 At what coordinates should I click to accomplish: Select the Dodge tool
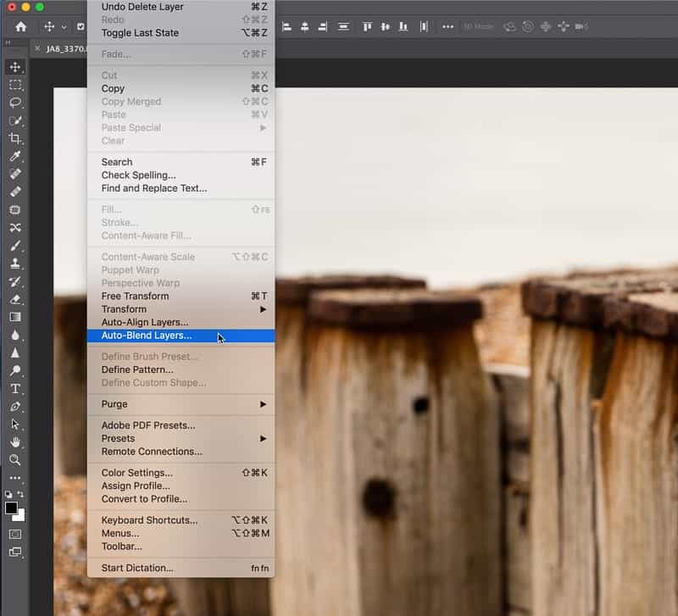click(15, 370)
